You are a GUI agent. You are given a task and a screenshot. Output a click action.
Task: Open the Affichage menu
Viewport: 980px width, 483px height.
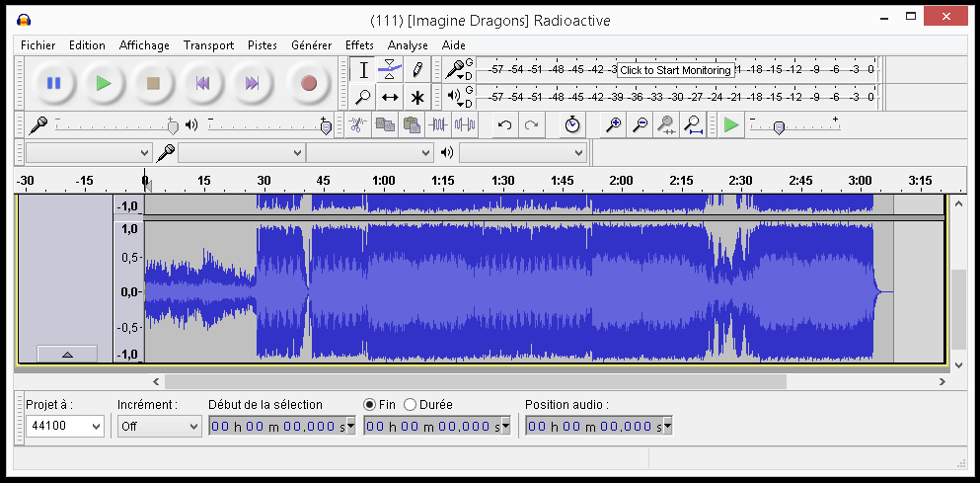[x=144, y=45]
